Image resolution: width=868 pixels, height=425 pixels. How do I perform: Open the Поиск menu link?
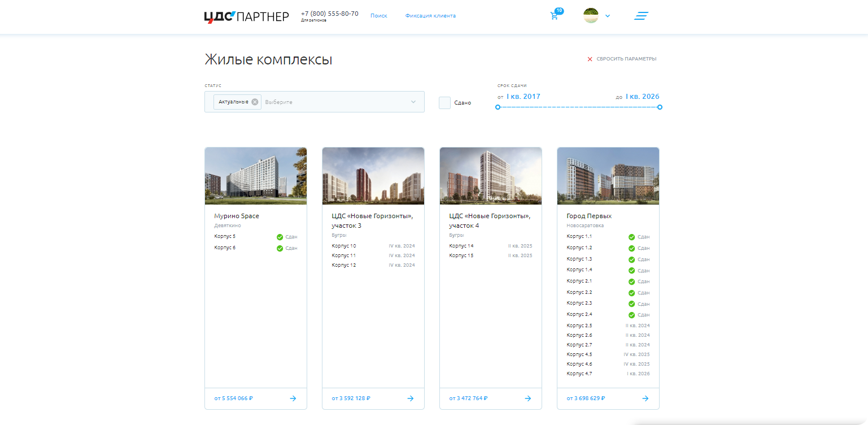point(379,16)
